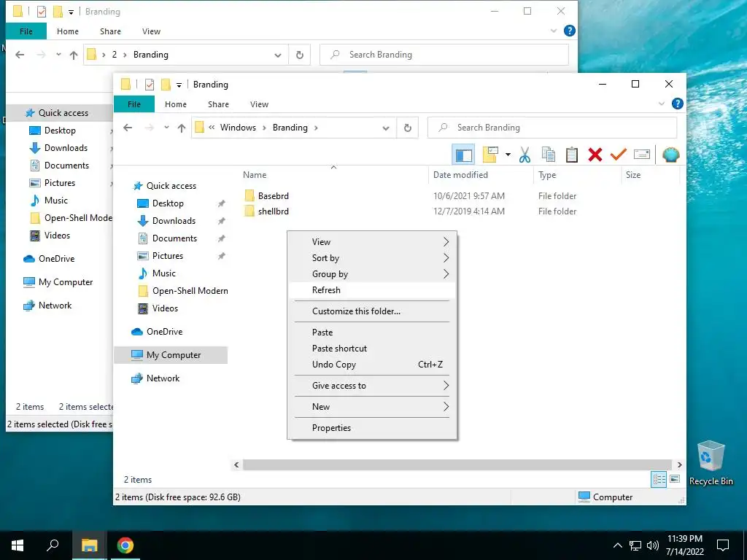Select OneDrive in front navigation pane
747x560 pixels.
[164, 332]
